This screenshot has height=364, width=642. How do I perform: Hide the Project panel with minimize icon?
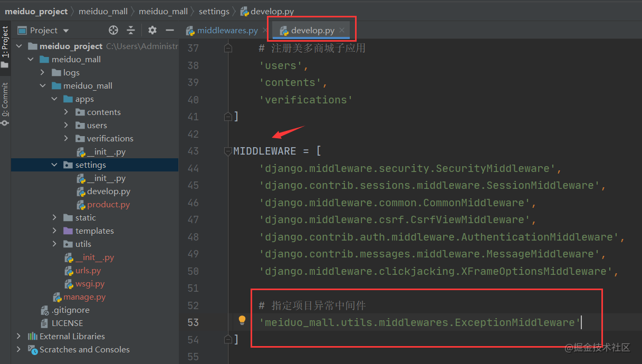(x=170, y=30)
